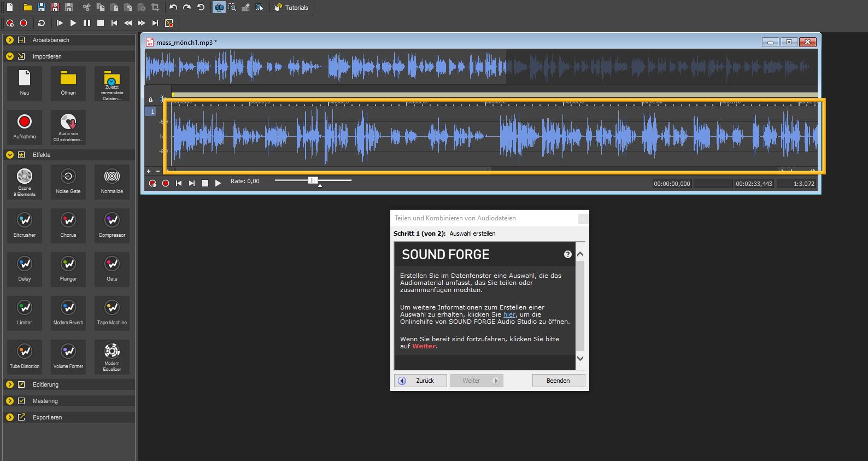Click Audio von CD extrahieren tile
Image resolution: width=868 pixels, height=461 pixels.
tap(68, 127)
